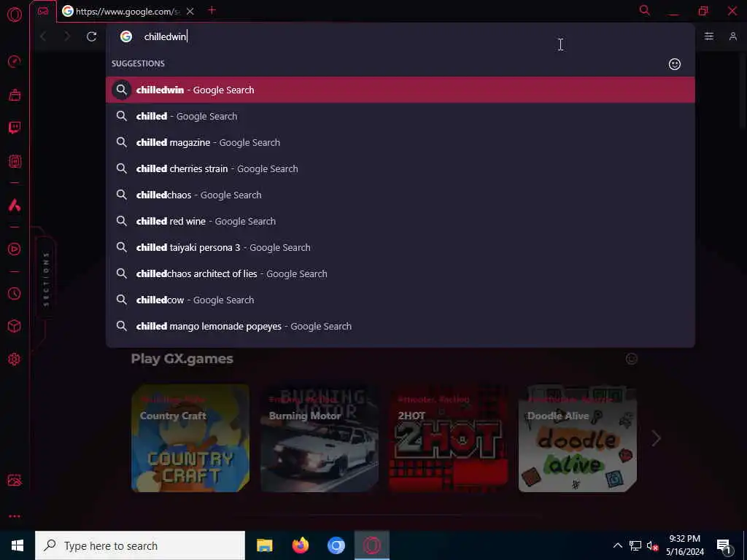This screenshot has width=747, height=560.
Task: Show next games with right chevron
Action: [x=656, y=438]
